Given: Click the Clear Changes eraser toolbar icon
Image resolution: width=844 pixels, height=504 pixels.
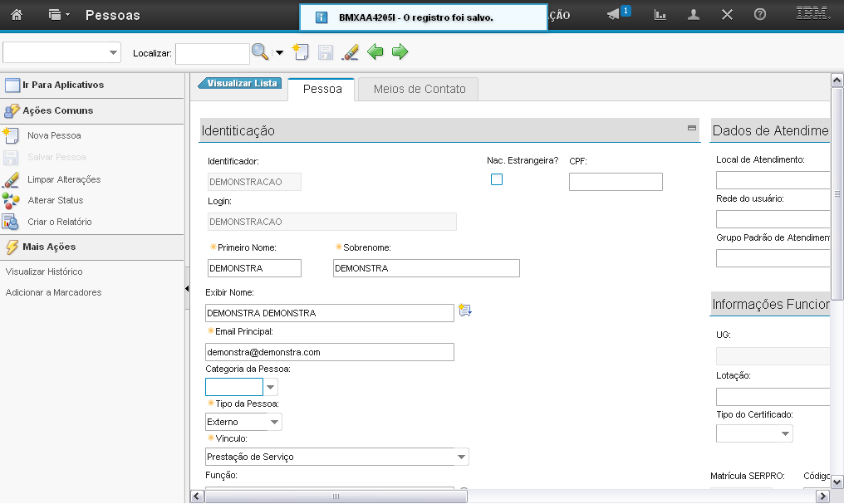Looking at the screenshot, I should click(x=351, y=52).
